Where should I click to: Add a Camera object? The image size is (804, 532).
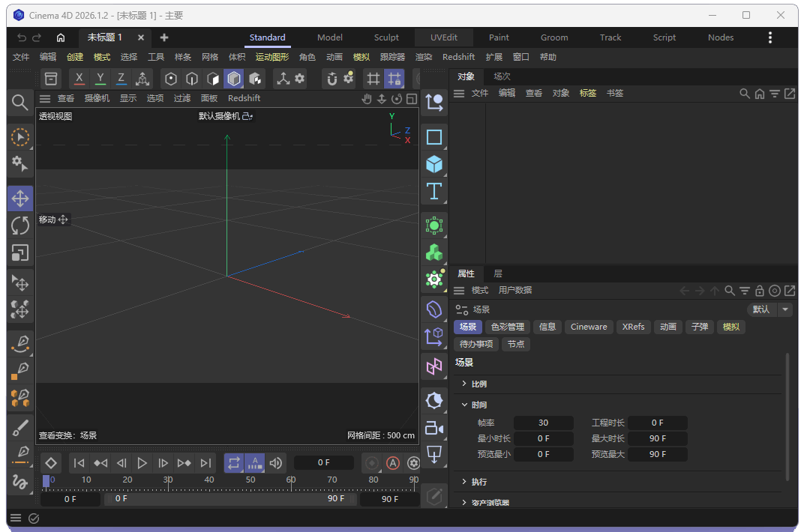[x=433, y=428]
